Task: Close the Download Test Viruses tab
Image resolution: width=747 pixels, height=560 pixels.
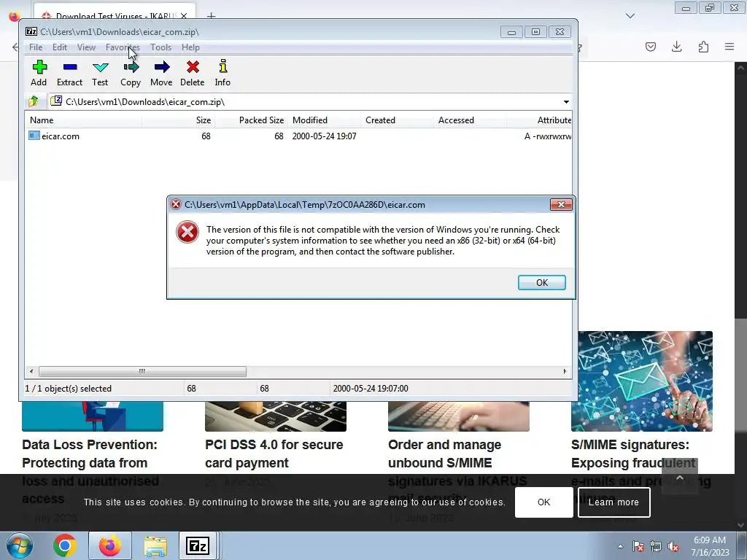Action: click(184, 16)
